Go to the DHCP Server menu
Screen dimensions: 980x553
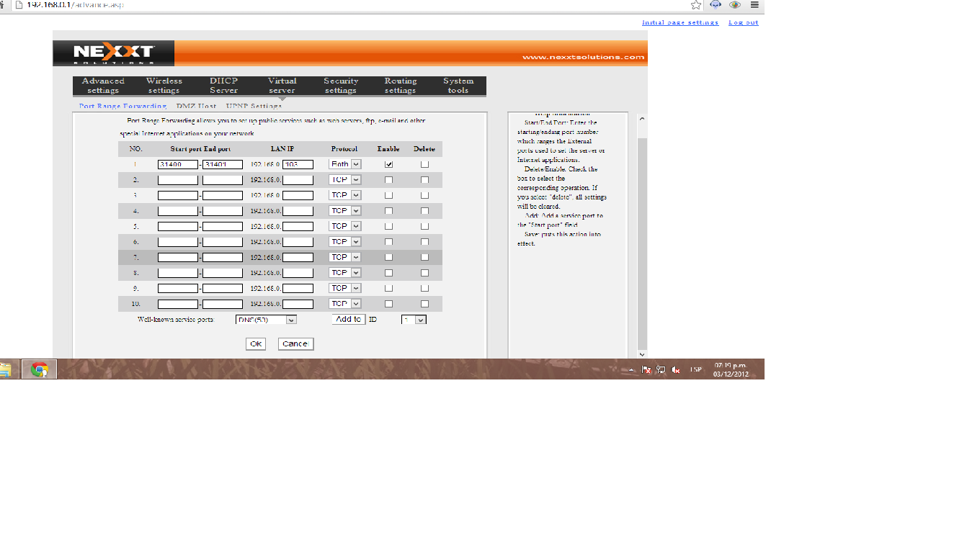(x=224, y=86)
